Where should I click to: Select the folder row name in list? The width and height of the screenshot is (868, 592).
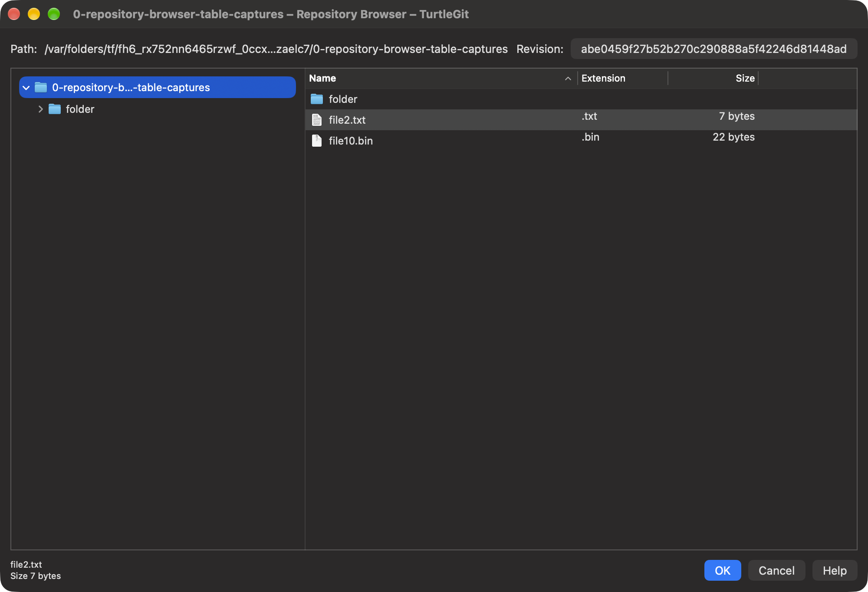[x=343, y=99]
